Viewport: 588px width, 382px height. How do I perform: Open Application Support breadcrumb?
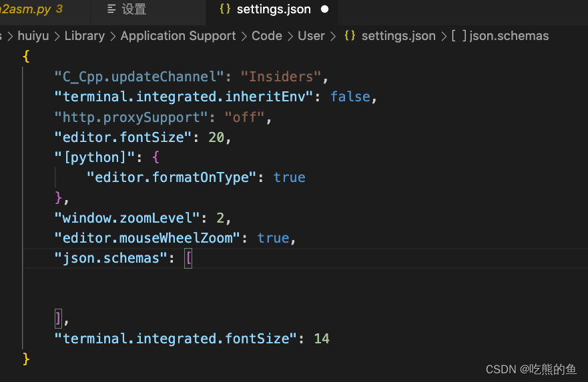pos(178,36)
